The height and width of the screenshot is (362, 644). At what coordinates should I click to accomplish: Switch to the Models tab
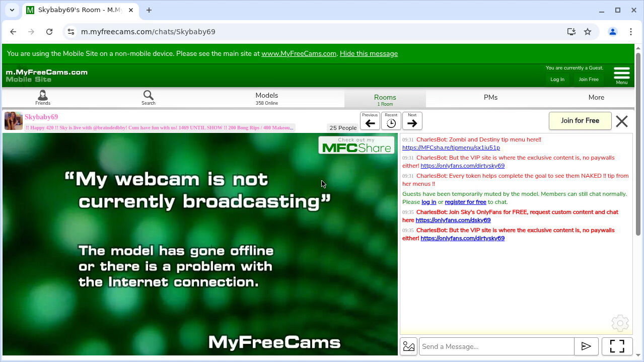[x=266, y=98]
